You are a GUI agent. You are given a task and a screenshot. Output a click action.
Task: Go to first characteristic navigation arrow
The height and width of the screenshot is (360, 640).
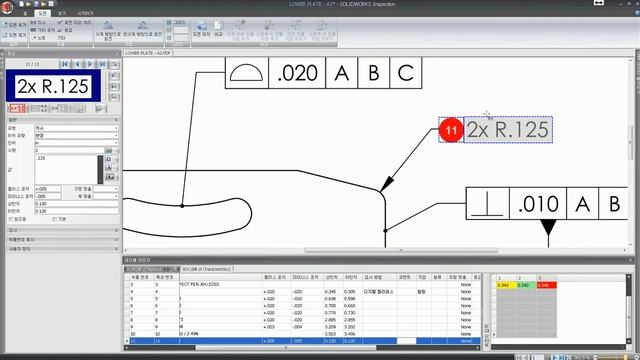[64, 64]
